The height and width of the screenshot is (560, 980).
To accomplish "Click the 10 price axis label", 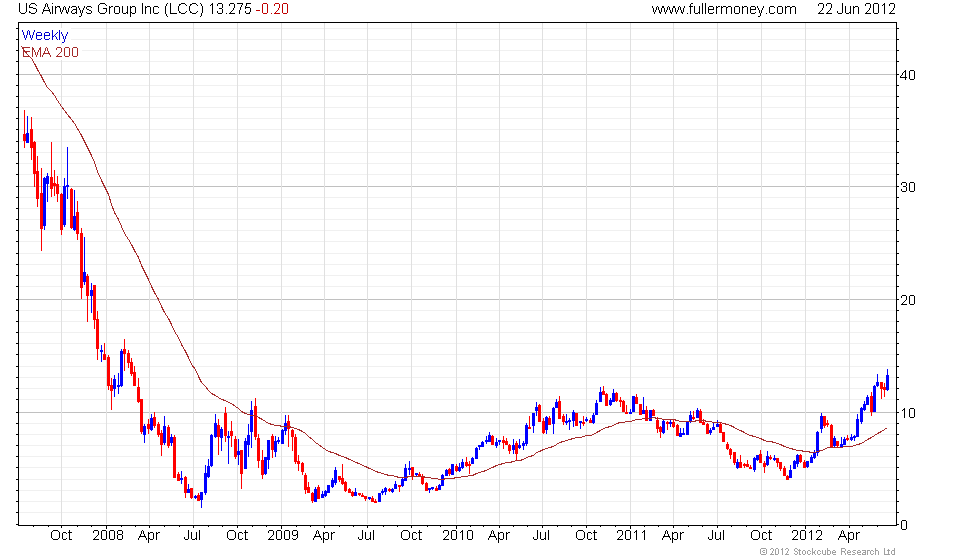I will pyautogui.click(x=908, y=412).
